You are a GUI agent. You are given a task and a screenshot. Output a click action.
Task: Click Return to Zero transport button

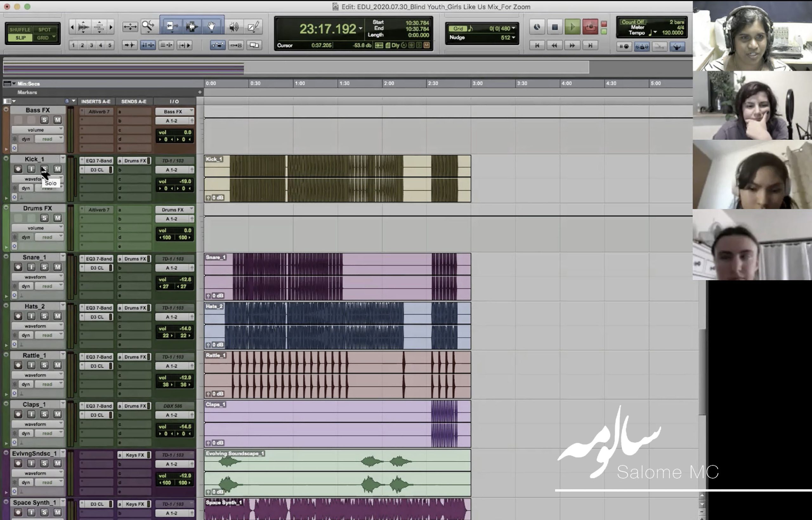(537, 45)
